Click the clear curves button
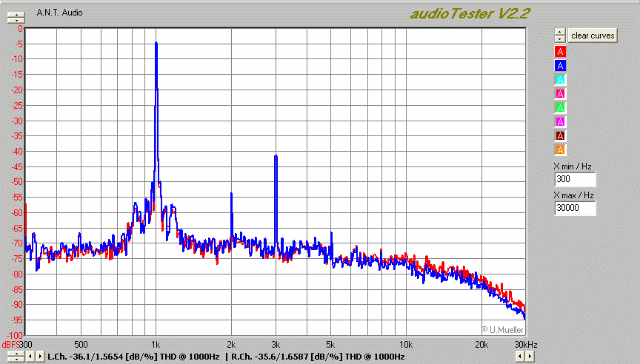Screen dimensions: 640x364 click(x=593, y=36)
